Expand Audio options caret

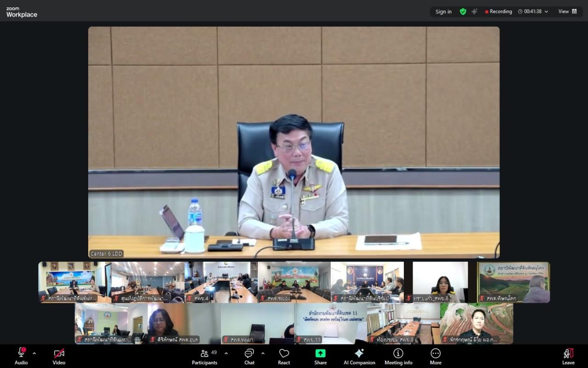coord(34,353)
